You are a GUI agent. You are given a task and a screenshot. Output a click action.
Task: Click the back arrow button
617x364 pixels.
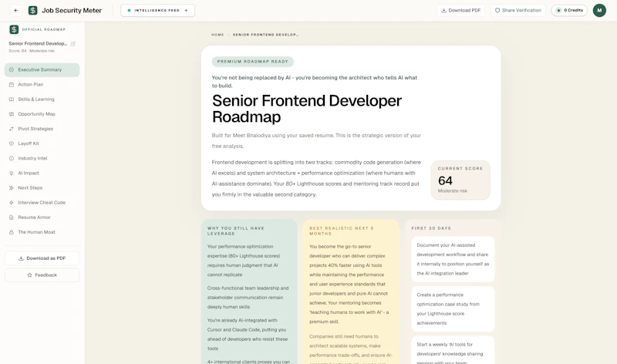tap(15, 11)
